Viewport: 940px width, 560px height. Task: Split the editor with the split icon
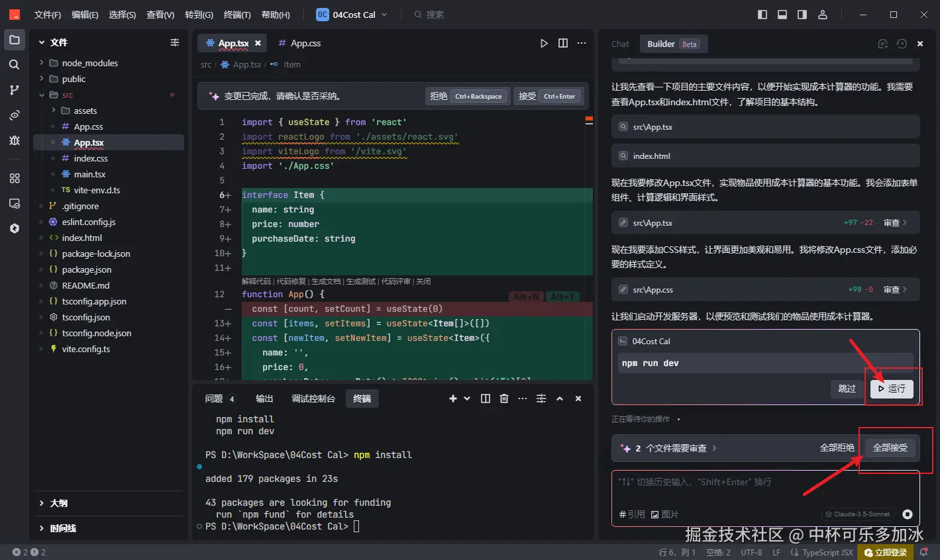pyautogui.click(x=563, y=43)
